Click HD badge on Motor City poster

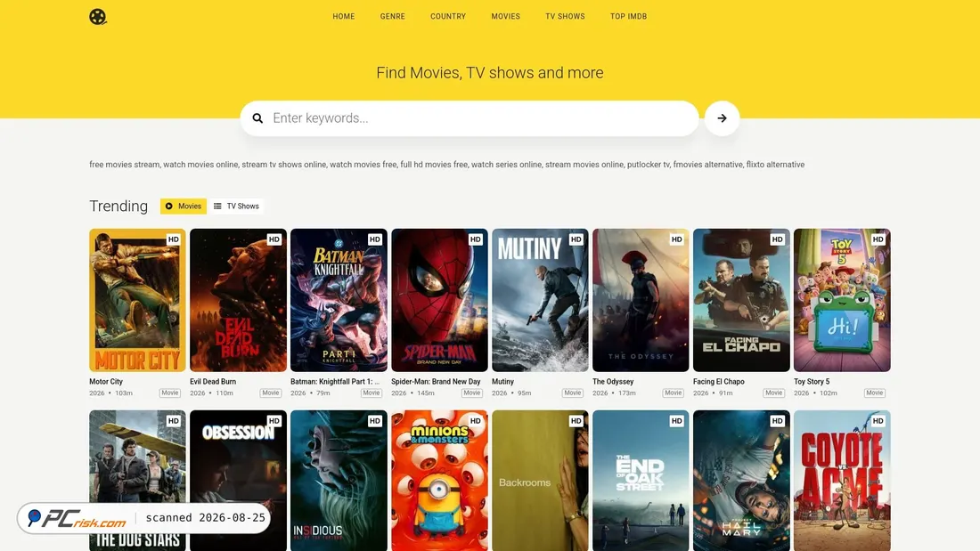[x=173, y=239]
